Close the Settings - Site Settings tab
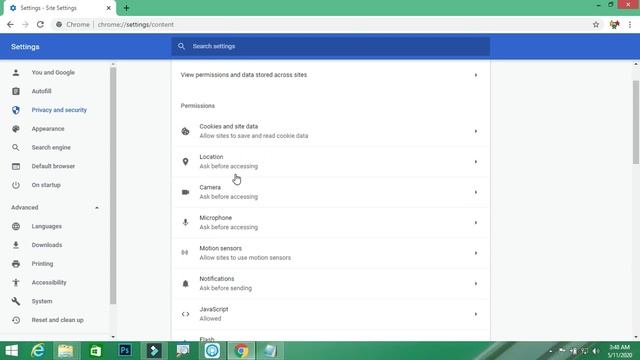The width and height of the screenshot is (640, 360). coord(109,8)
